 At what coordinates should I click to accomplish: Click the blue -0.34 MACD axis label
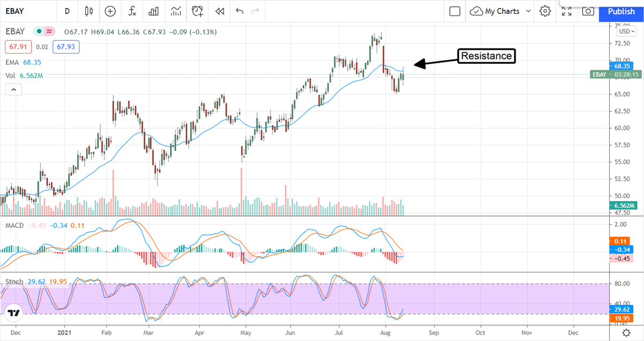[623, 250]
